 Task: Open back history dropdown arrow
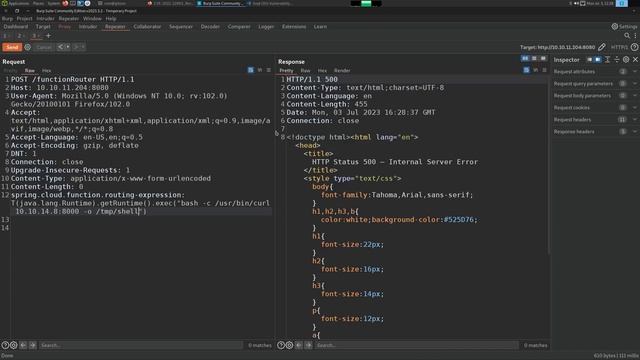(x=68, y=47)
